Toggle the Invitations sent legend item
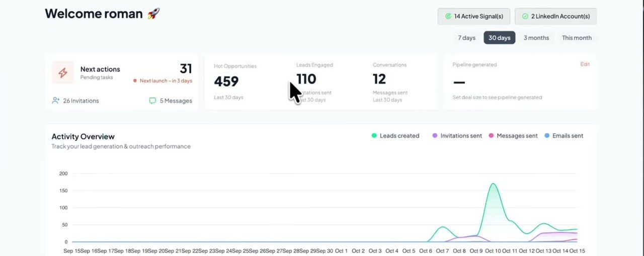The height and width of the screenshot is (256, 644). pyautogui.click(x=457, y=136)
